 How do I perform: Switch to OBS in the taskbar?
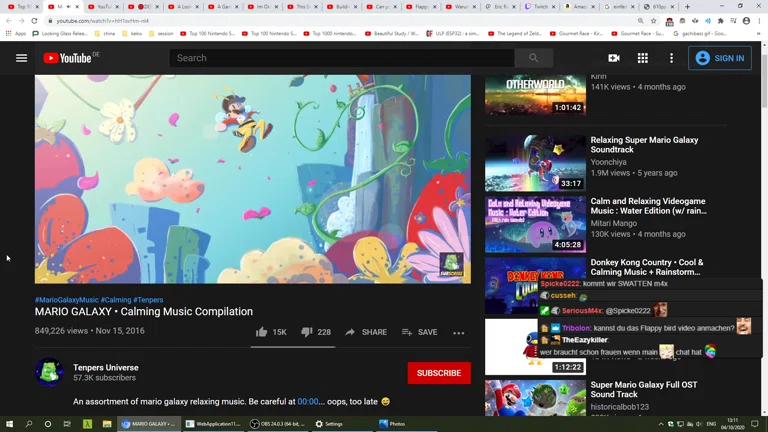[x=277, y=424]
